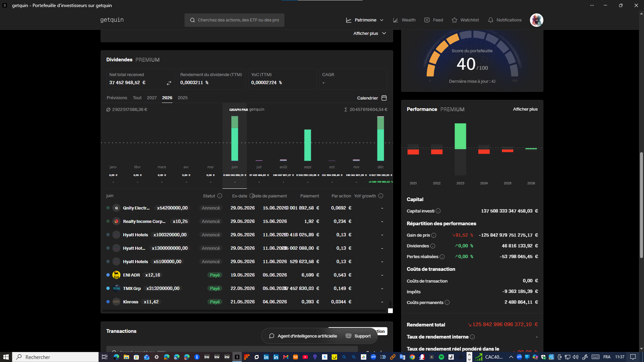Click the sept green dividend bar
Screen dimensions: 644x362
[x=308, y=145]
